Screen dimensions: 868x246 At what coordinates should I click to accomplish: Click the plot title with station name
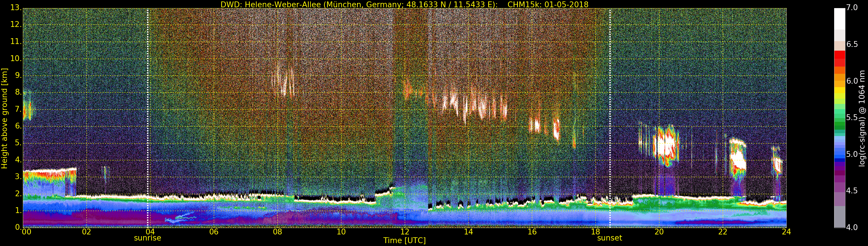(404, 4)
